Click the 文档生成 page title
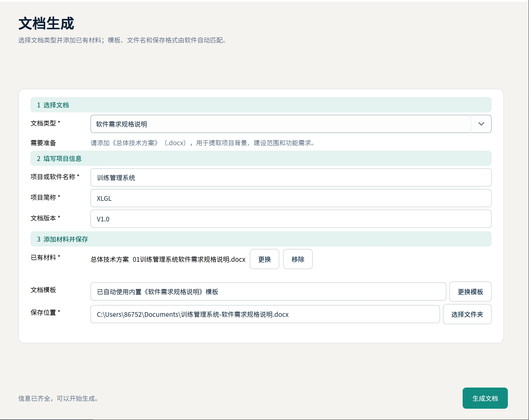Screen dimensions: 529x420 click(46, 24)
